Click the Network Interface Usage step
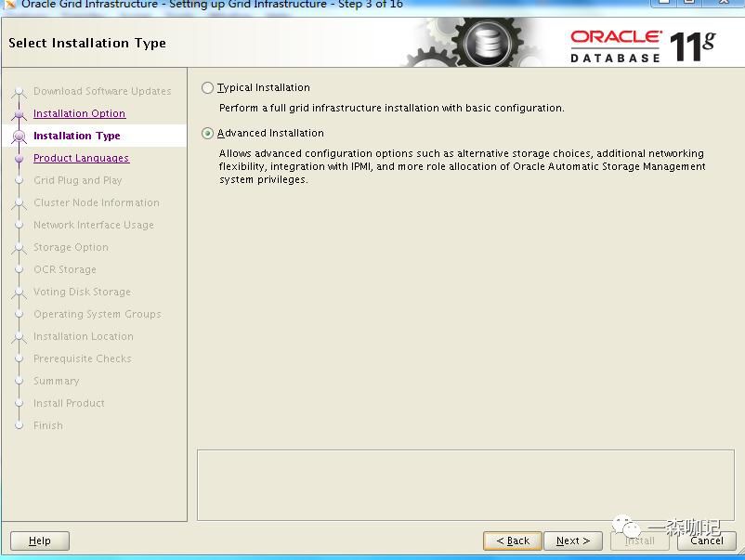The height and width of the screenshot is (560, 745). coord(94,225)
